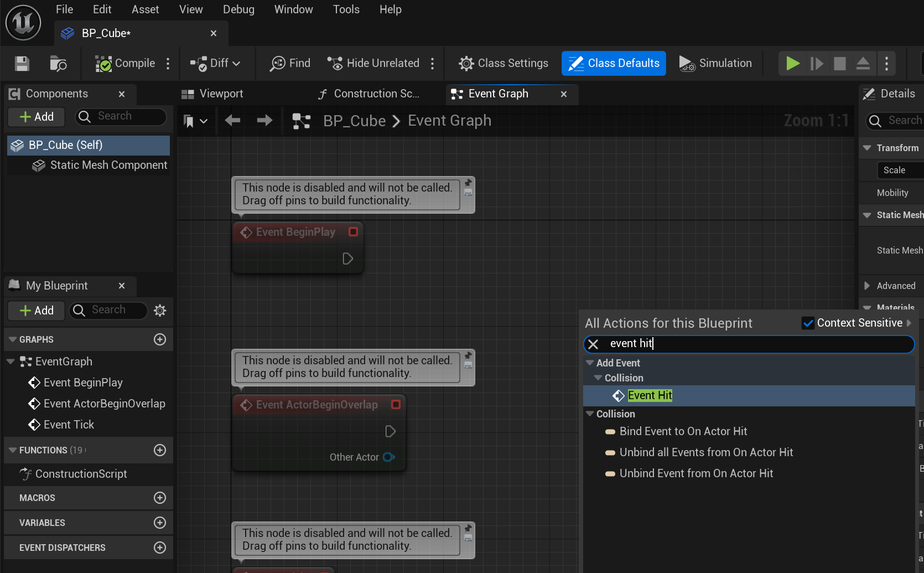Collapse the FUNCTIONS section
This screenshot has width=924, height=573.
[x=12, y=450]
